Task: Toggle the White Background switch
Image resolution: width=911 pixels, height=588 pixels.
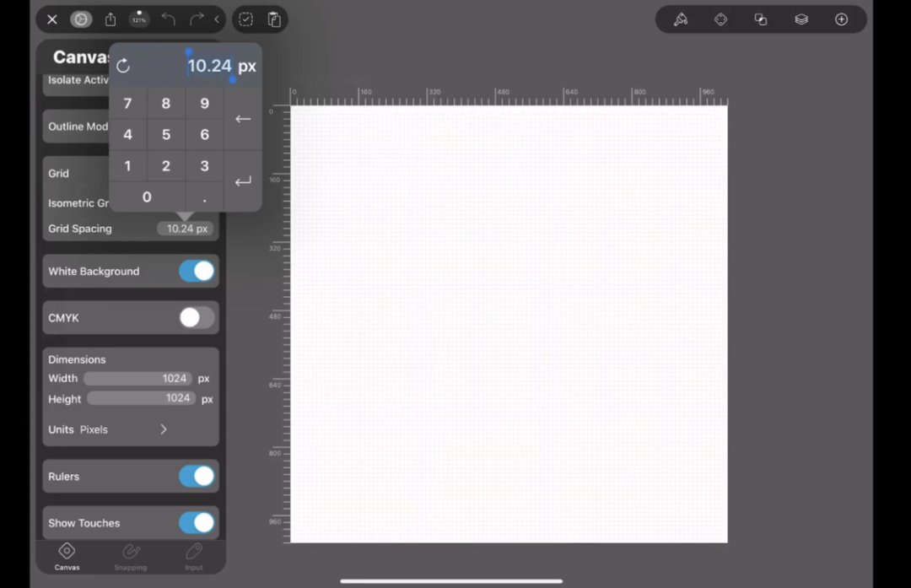Action: [x=197, y=272]
